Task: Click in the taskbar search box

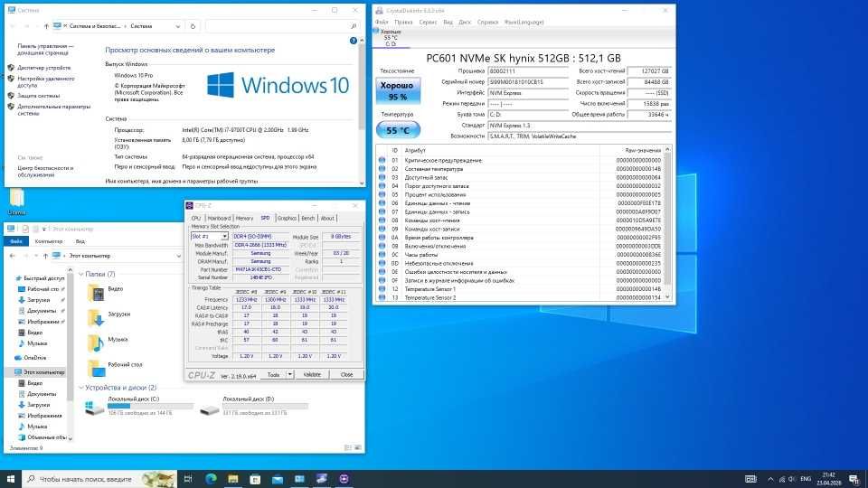Action: pos(99,479)
